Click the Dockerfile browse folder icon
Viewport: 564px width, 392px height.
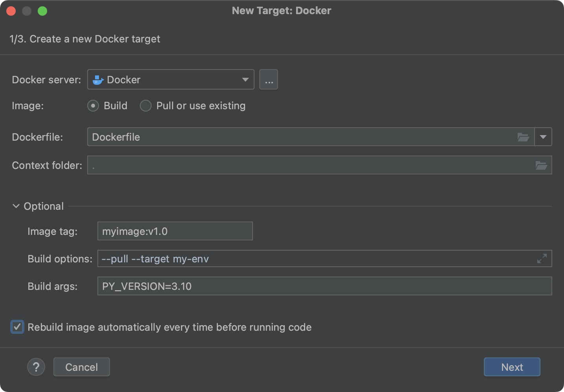click(x=523, y=137)
